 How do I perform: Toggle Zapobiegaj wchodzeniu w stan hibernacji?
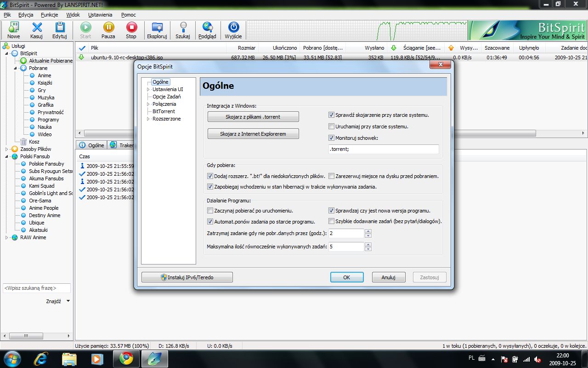[210, 187]
